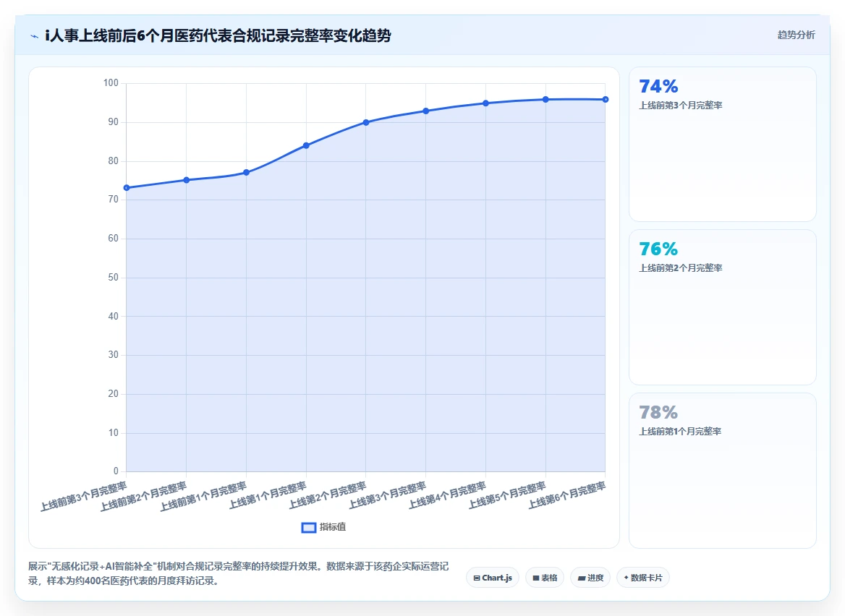This screenshot has width=845, height=616.
Task: Click the 78% value card
Action: 723,471
